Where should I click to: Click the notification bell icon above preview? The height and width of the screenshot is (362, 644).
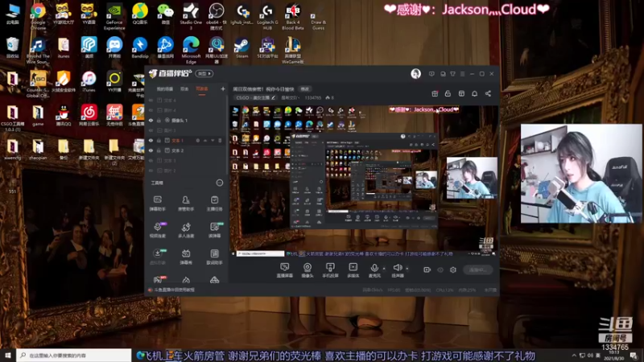pos(474,93)
